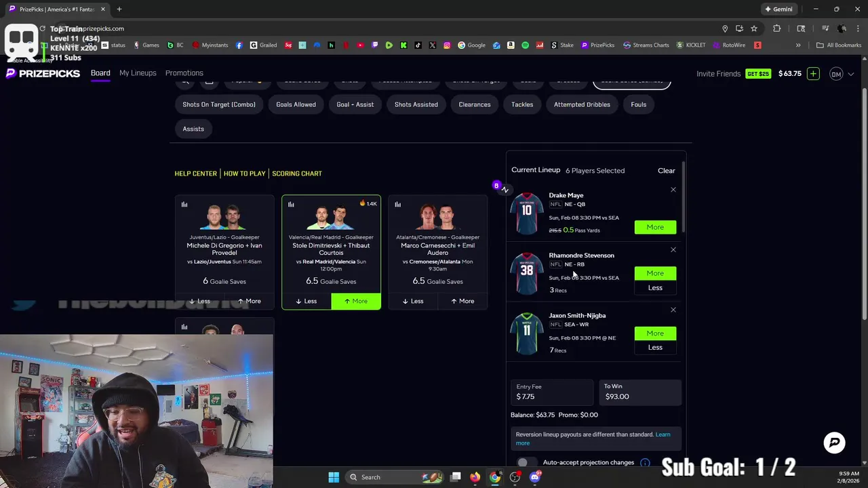This screenshot has height=488, width=868.
Task: Filter by Assists stat
Action: click(193, 129)
